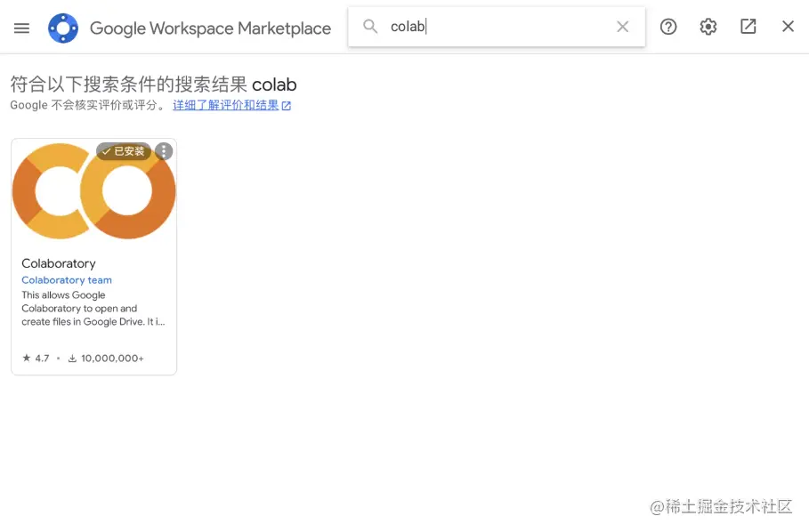
Task: Click the Google Workspace Marketplace title
Action: click(211, 28)
